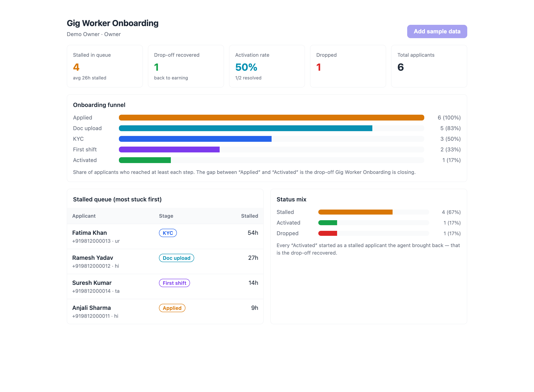Click the Doc upload stage badge

tap(176, 258)
